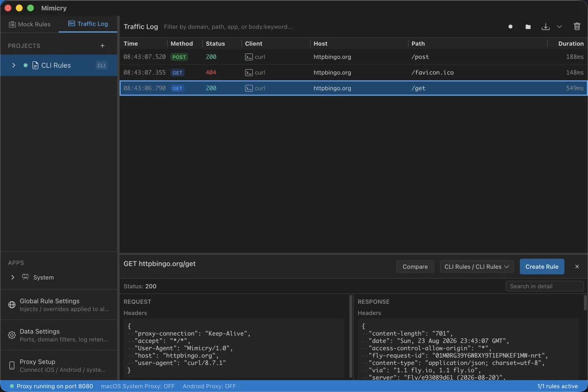Click the Create Rule button
Image resolution: width=588 pixels, height=392 pixels.
(542, 267)
